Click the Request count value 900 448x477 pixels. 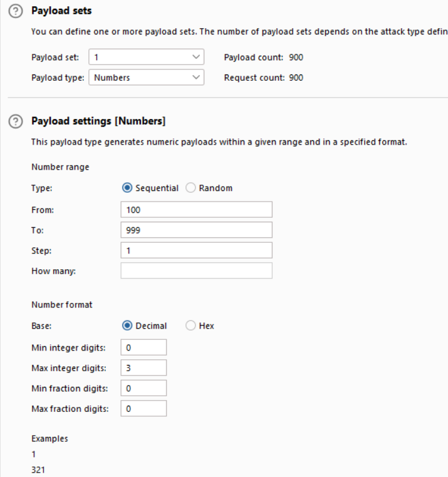(294, 78)
